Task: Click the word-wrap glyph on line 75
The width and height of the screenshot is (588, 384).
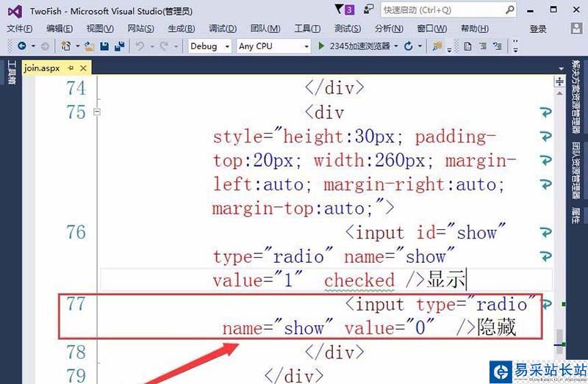Action: click(545, 112)
